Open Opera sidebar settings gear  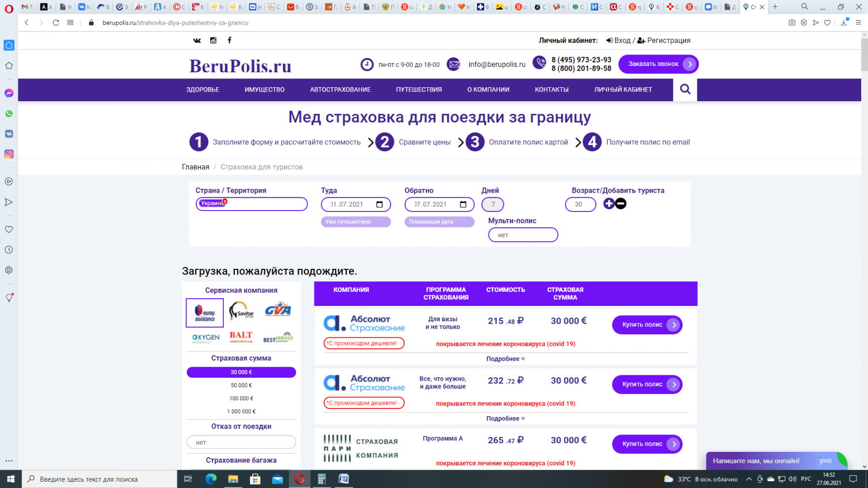click(x=9, y=270)
